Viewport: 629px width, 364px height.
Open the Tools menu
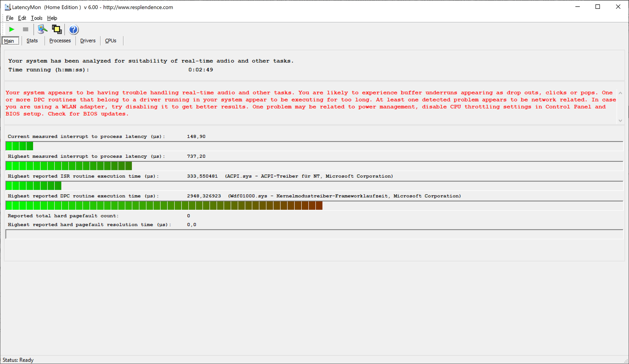click(37, 18)
